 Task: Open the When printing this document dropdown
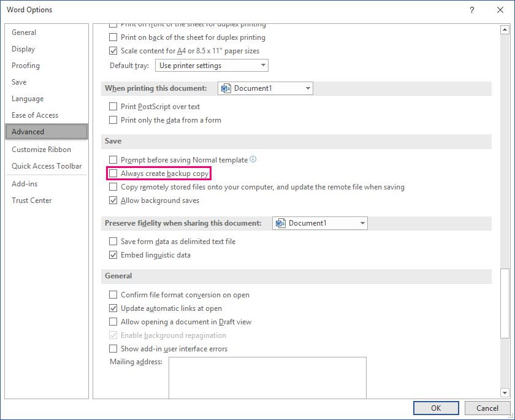(265, 88)
